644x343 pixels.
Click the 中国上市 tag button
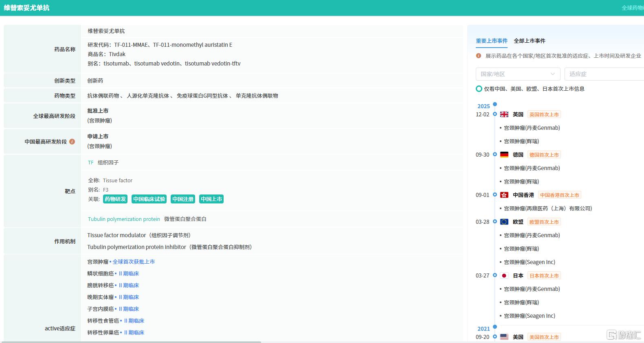pyautogui.click(x=211, y=199)
